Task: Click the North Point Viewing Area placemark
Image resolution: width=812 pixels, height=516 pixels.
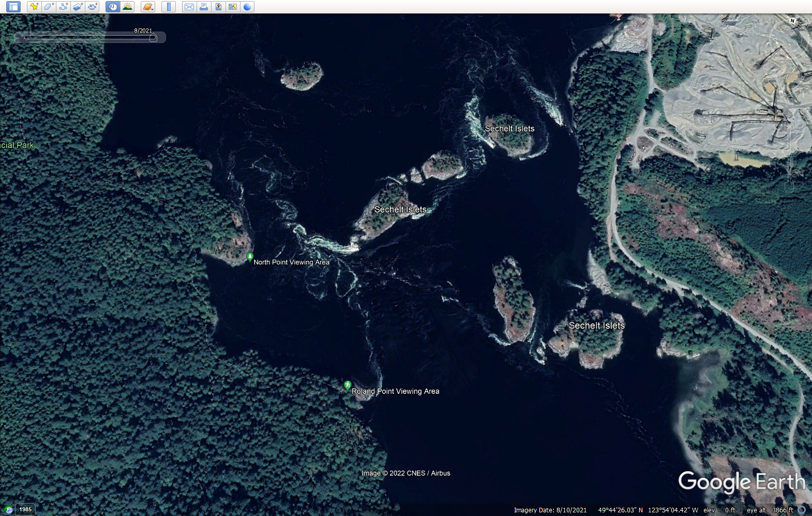Action: click(x=250, y=257)
